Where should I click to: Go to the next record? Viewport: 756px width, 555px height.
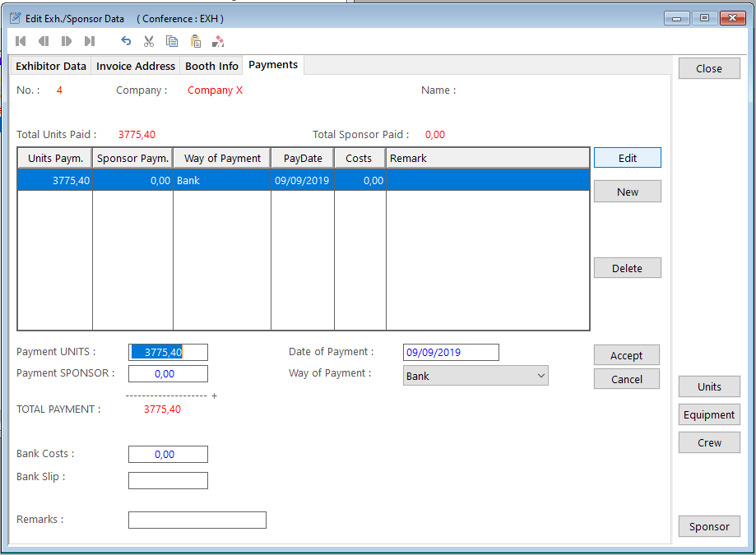pos(67,41)
